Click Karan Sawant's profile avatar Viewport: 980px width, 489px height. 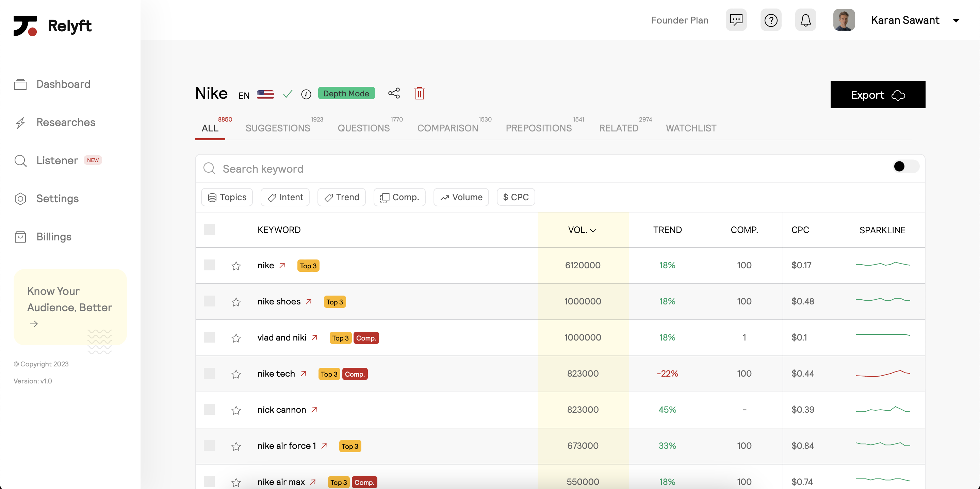[844, 20]
